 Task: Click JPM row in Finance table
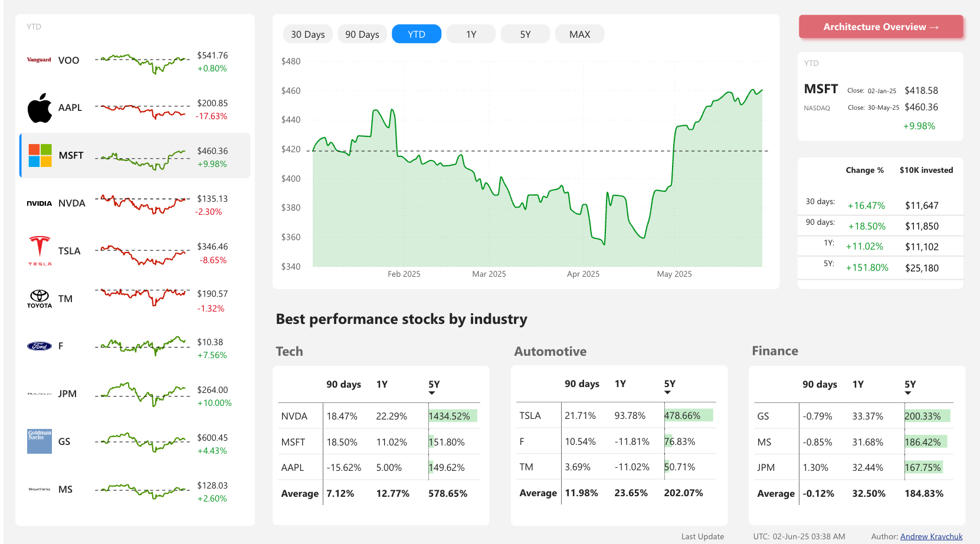(x=854, y=467)
